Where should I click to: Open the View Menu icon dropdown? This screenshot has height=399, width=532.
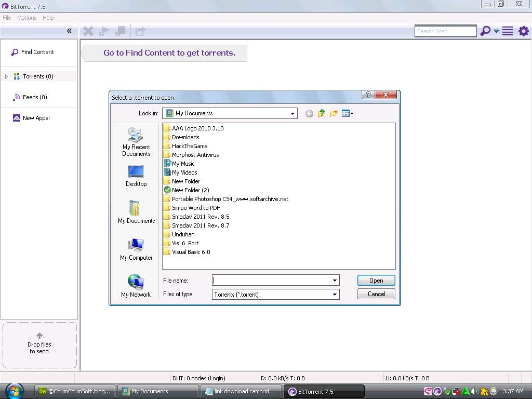coord(348,113)
